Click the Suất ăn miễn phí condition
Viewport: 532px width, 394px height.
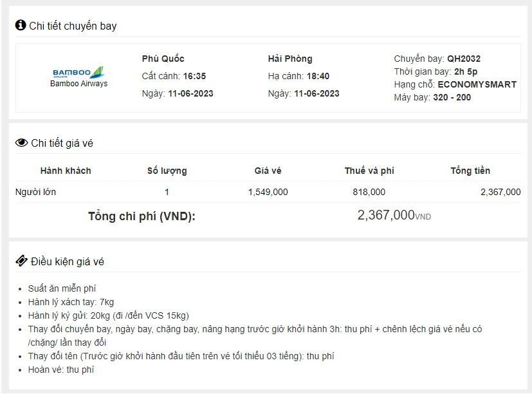click(62, 288)
